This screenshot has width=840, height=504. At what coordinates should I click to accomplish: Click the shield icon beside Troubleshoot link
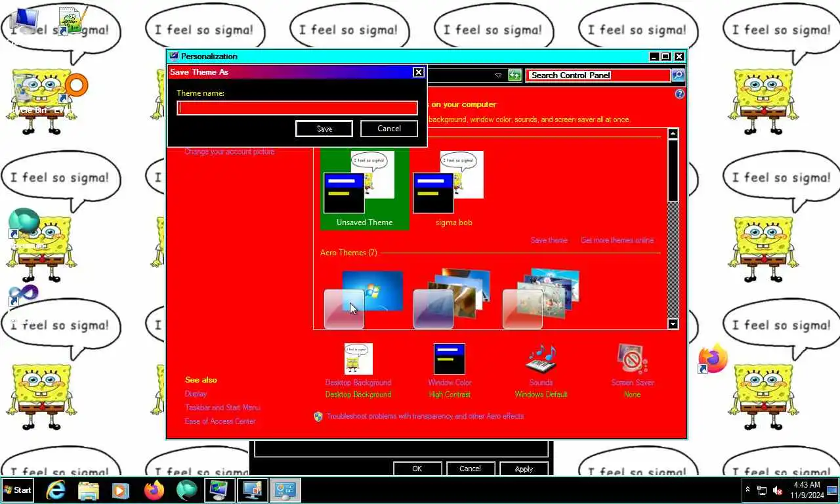pyautogui.click(x=318, y=416)
